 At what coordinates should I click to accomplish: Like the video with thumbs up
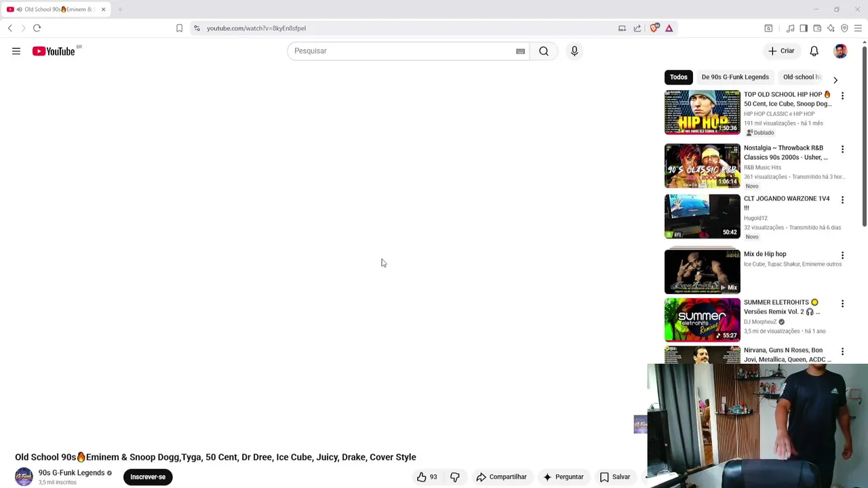pos(427,477)
